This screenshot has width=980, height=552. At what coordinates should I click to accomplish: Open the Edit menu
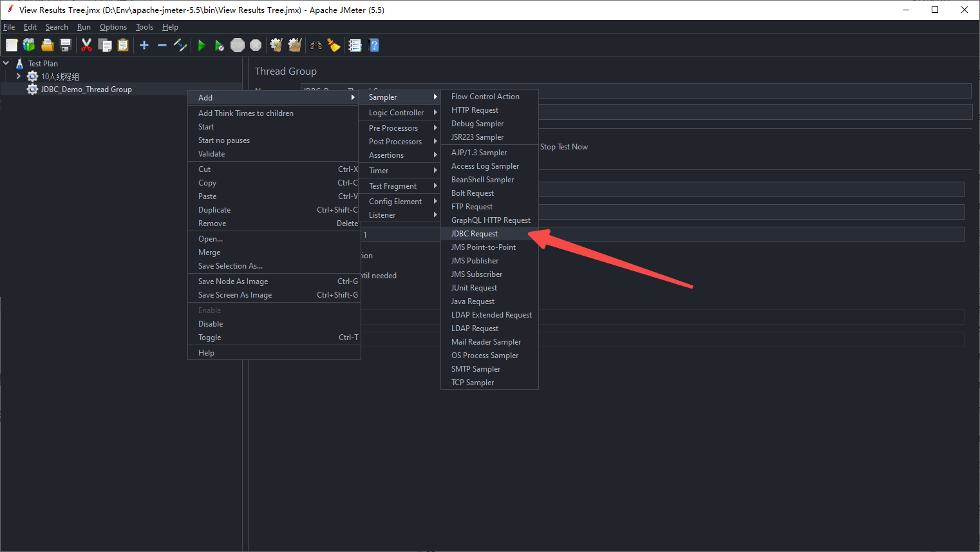(x=30, y=27)
